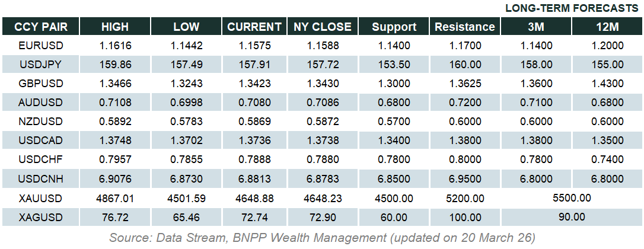Select the CURRENT column header

tap(254, 27)
